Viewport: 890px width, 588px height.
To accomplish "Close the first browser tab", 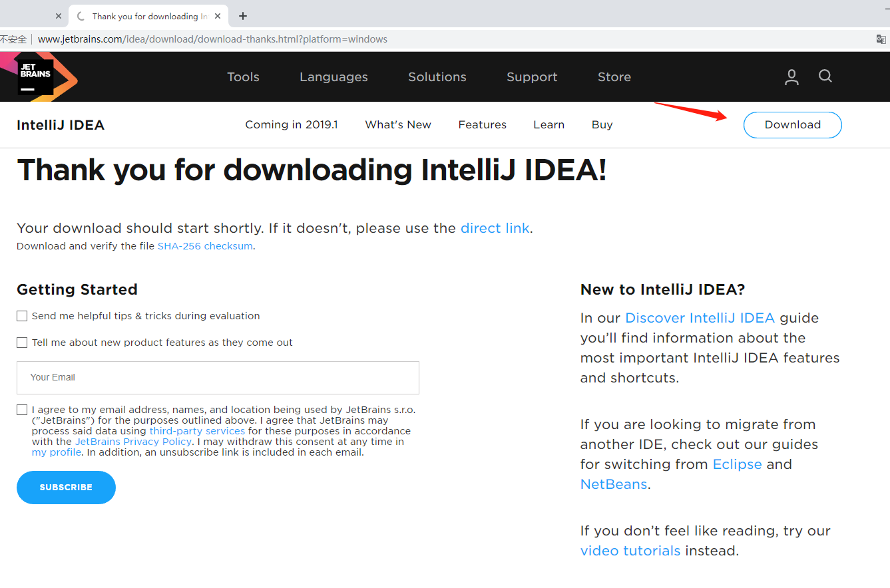I will click(59, 16).
